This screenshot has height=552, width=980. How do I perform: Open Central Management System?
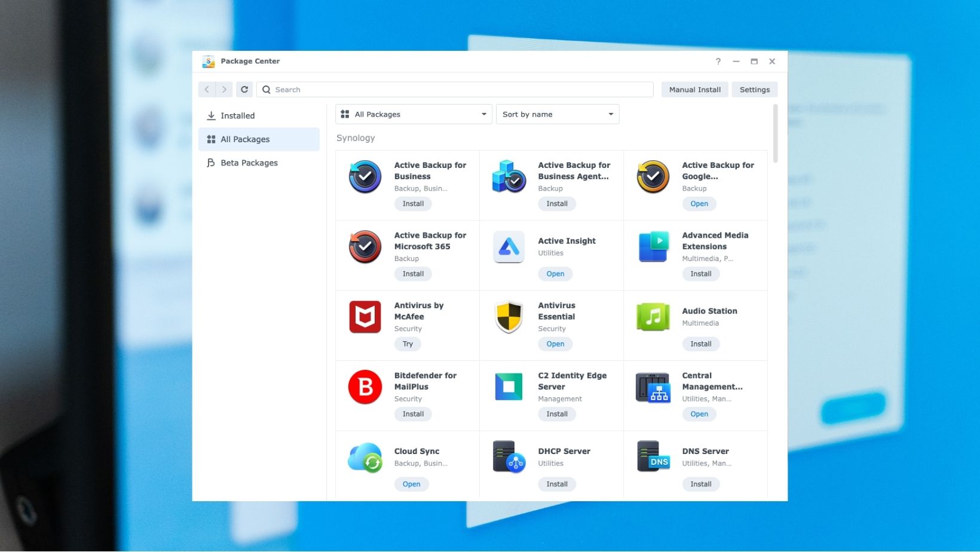coord(699,414)
